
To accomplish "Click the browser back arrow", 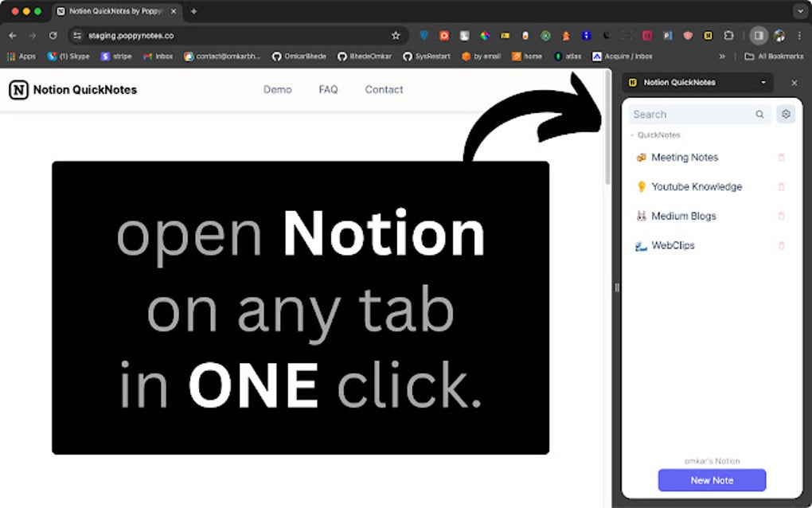I will (13, 36).
